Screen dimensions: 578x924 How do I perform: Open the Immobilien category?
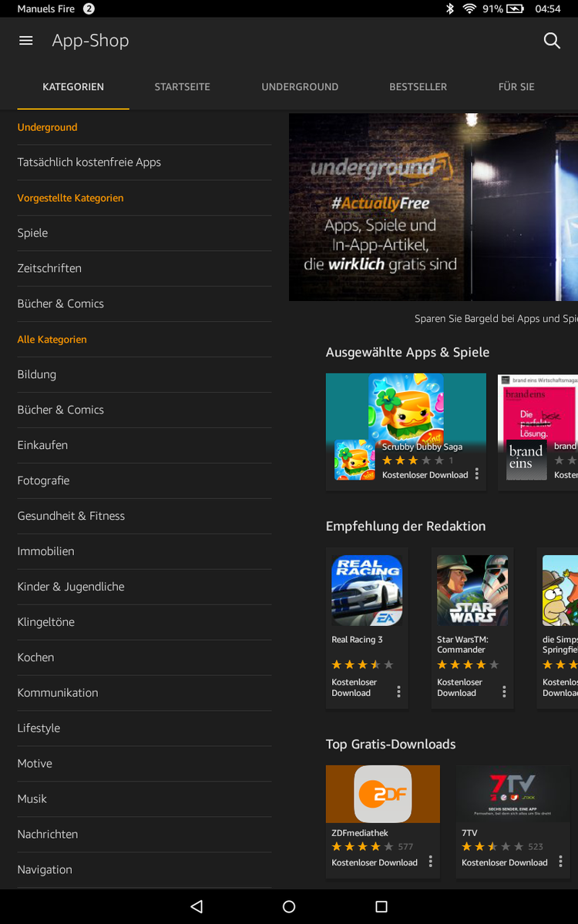pyautogui.click(x=144, y=552)
